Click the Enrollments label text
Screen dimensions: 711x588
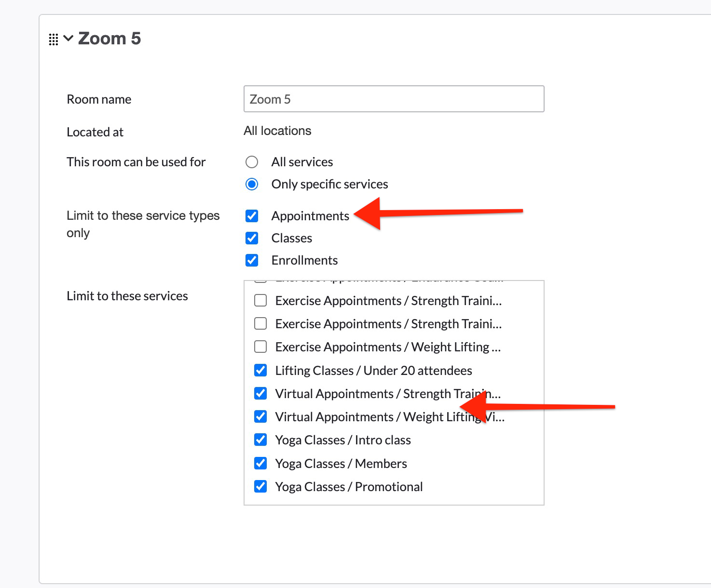click(x=304, y=260)
